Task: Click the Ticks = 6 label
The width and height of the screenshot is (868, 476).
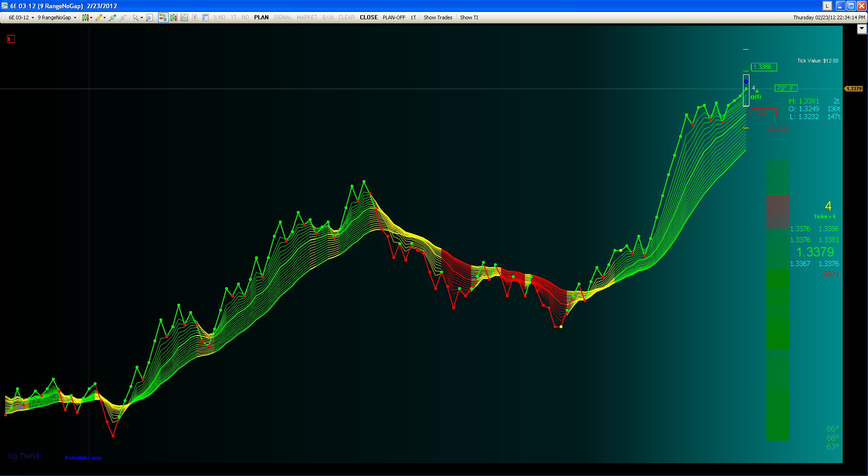Action: [824, 216]
